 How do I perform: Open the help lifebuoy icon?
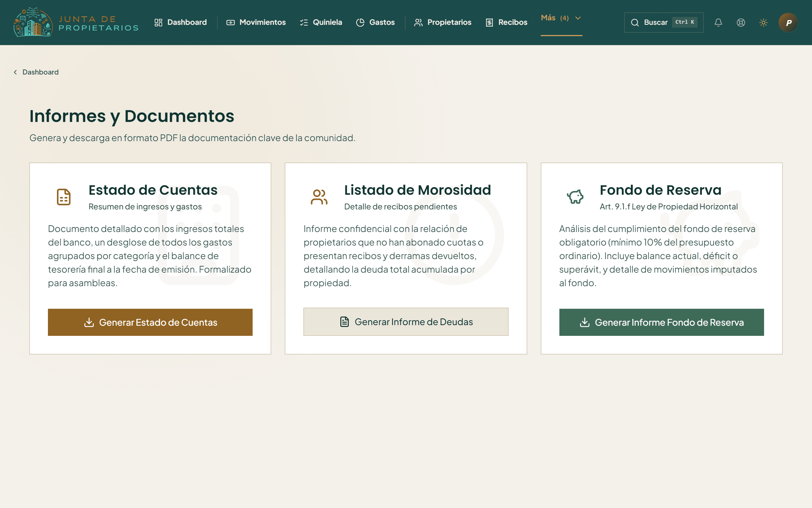(741, 23)
